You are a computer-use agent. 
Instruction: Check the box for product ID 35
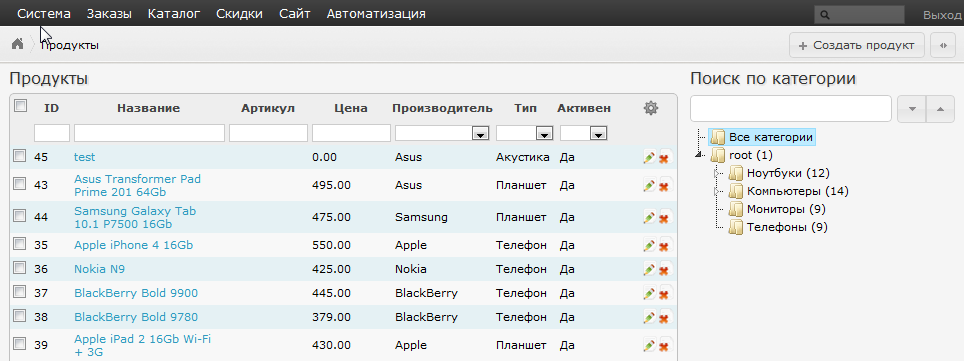(20, 243)
